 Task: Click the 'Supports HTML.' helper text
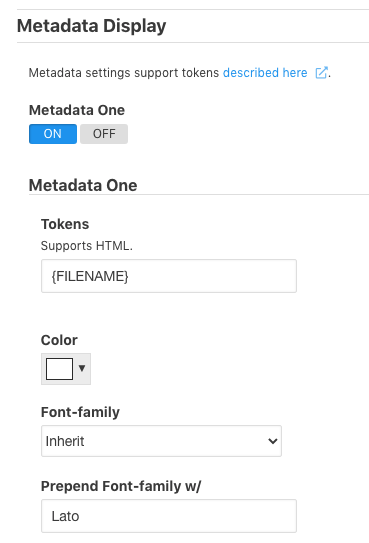[x=87, y=246]
